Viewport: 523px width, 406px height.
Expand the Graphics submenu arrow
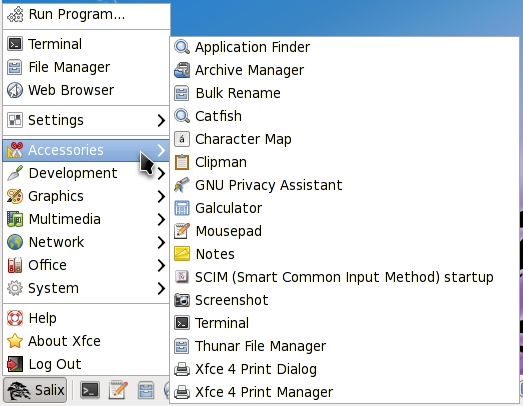click(x=161, y=196)
